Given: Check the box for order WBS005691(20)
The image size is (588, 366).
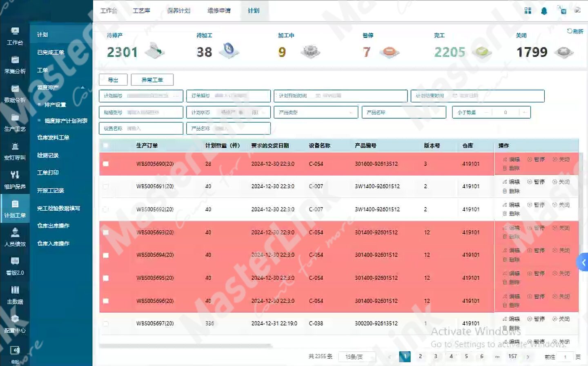Looking at the screenshot, I should [106, 186].
